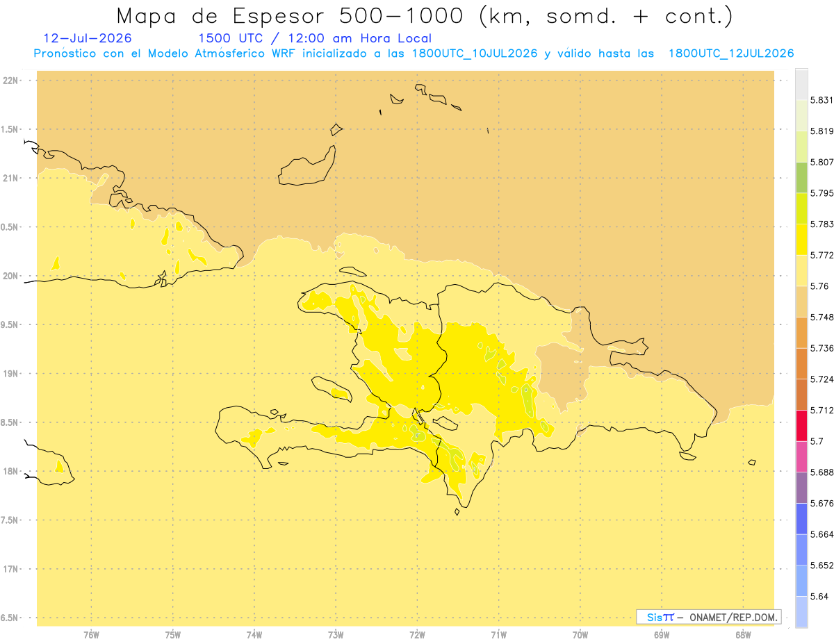The height and width of the screenshot is (644, 834).
Task: Click the 19N latitude axis label
Action: tap(10, 374)
